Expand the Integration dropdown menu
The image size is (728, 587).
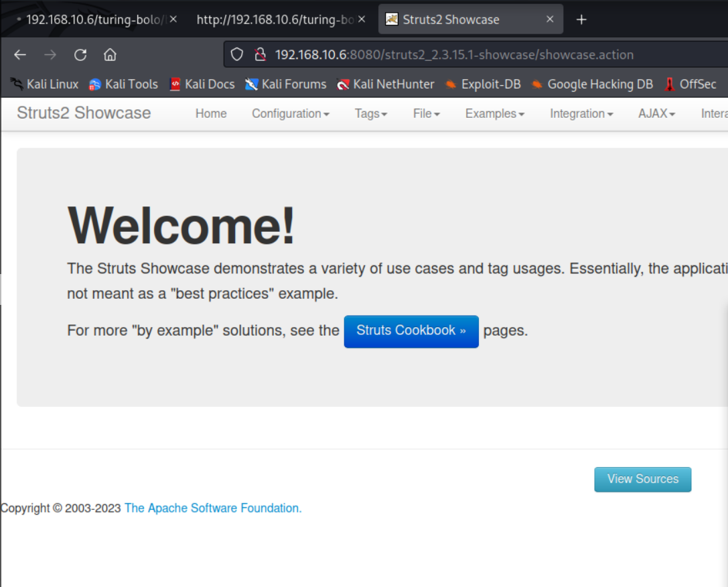(x=581, y=114)
